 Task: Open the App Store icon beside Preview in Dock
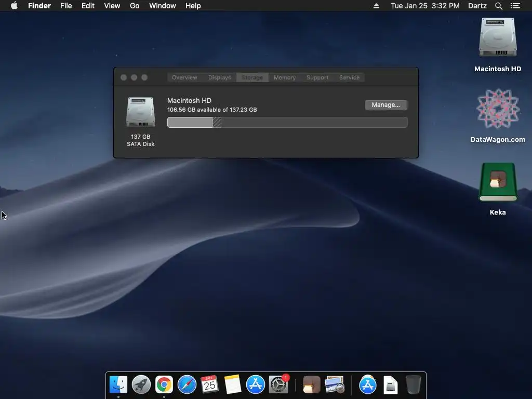click(368, 384)
